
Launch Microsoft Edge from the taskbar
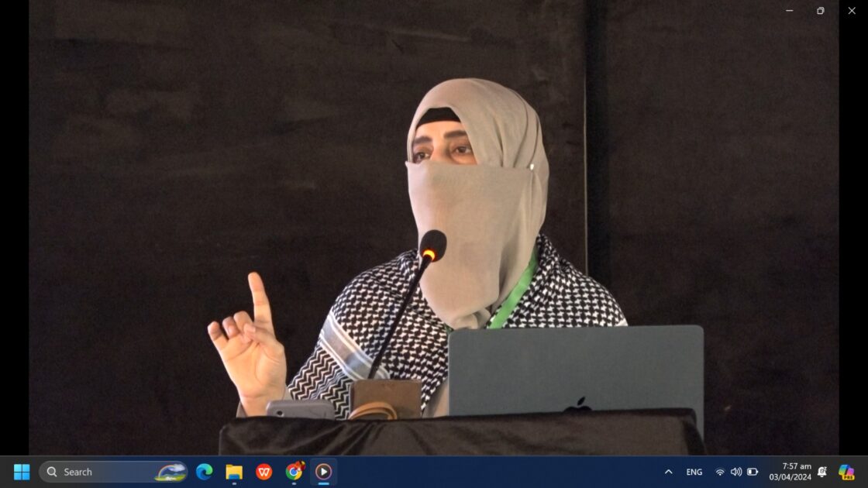[205, 472]
